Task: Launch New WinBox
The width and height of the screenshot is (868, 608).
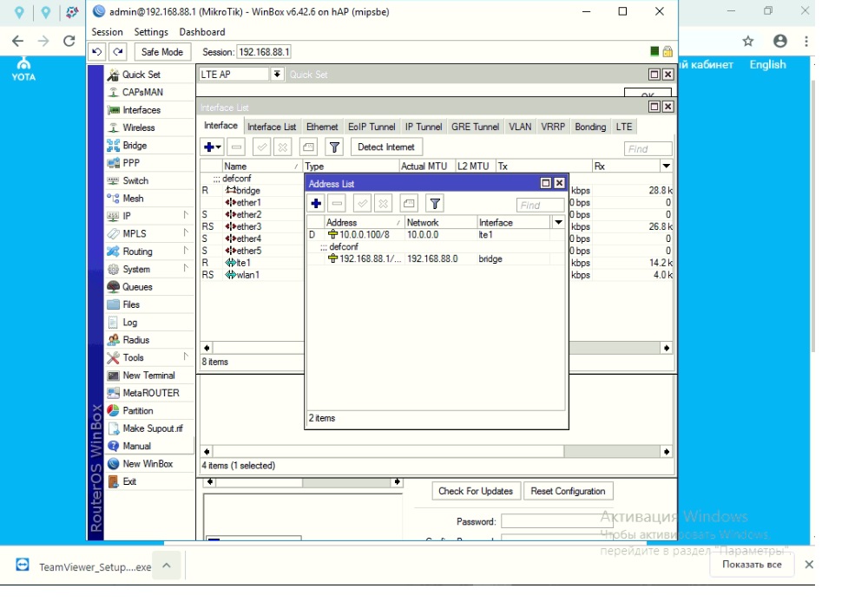Action: coord(149,464)
